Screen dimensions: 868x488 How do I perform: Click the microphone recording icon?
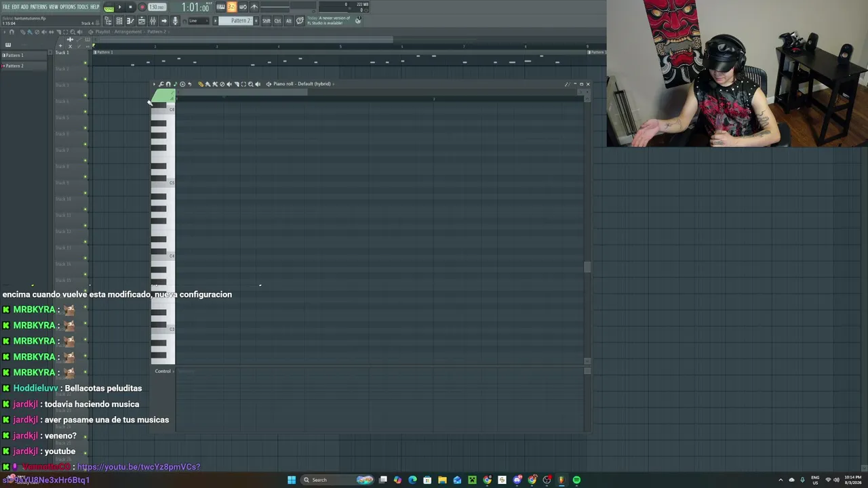coord(175,21)
